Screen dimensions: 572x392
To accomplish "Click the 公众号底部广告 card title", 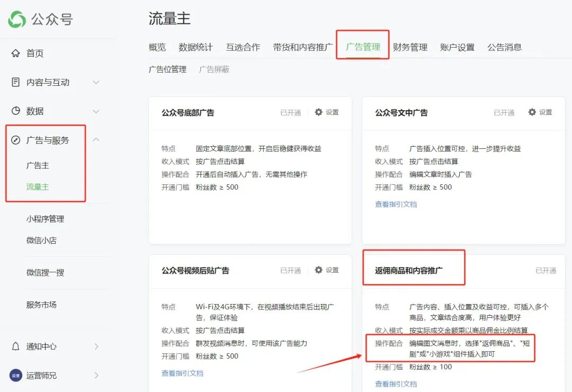I will [x=188, y=112].
